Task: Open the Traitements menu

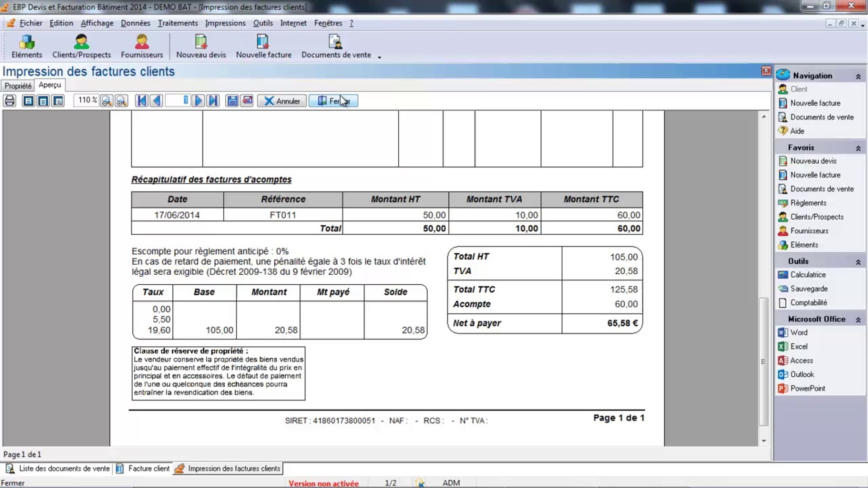Action: (177, 23)
